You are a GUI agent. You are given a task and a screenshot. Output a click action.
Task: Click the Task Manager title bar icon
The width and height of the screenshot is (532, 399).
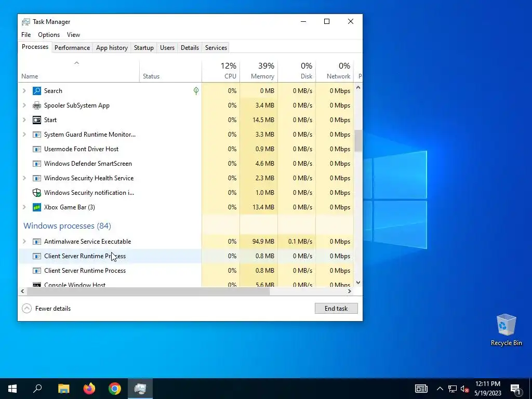tap(26, 22)
